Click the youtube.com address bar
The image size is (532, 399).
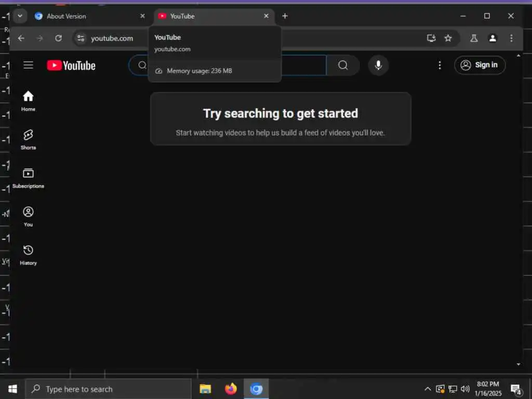[112, 38]
